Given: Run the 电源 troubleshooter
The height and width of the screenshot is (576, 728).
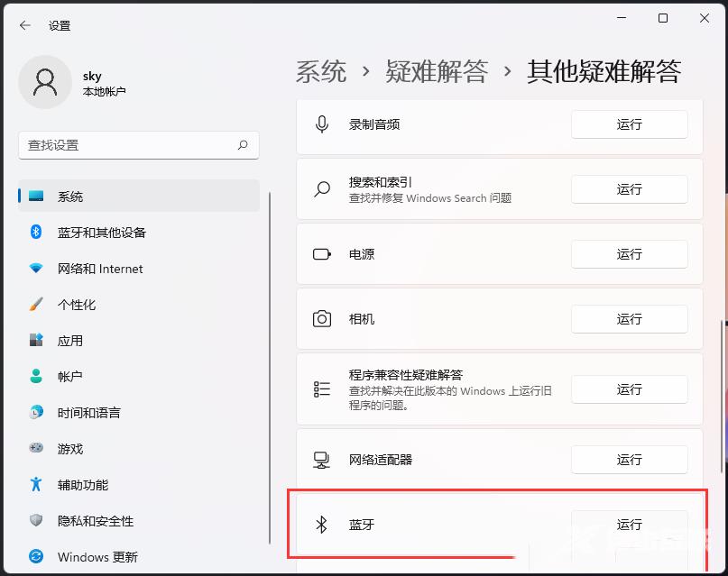Looking at the screenshot, I should coord(629,254).
